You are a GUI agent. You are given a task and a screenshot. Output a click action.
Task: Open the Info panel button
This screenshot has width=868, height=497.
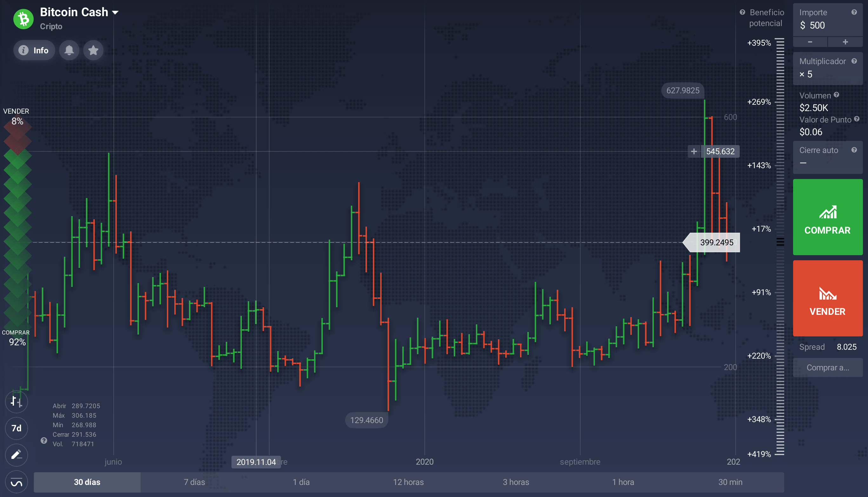[34, 50]
